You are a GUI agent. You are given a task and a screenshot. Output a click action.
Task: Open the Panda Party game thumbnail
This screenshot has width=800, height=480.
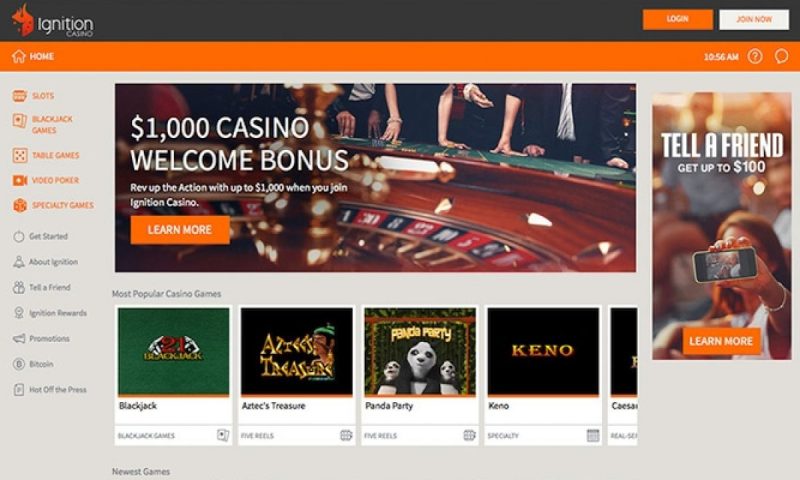coord(420,351)
